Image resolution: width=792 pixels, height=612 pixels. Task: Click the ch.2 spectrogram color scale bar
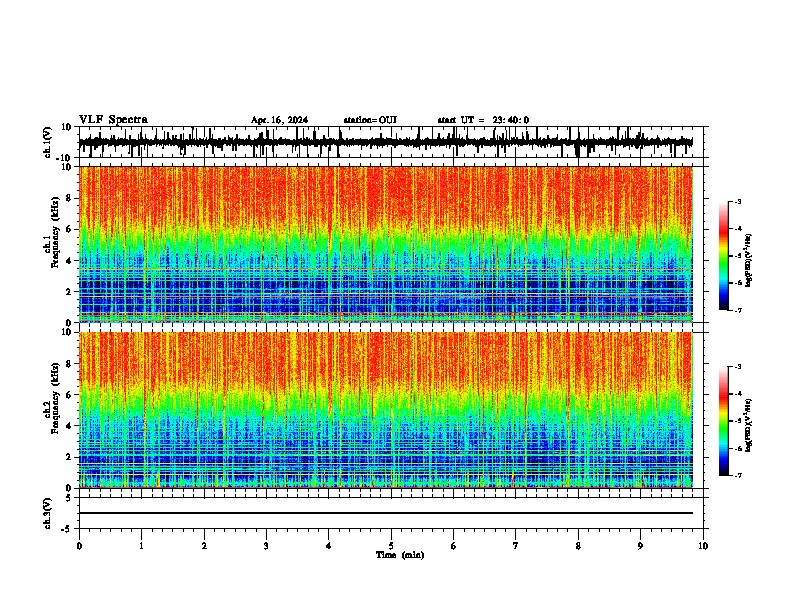pyautogui.click(x=723, y=421)
